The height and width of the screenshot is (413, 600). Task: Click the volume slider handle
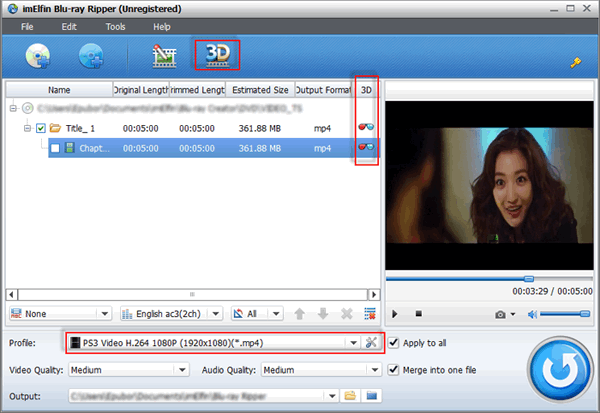[585, 314]
